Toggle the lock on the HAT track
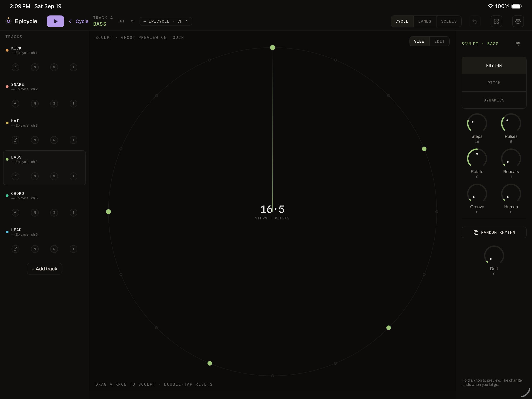 click(15, 140)
